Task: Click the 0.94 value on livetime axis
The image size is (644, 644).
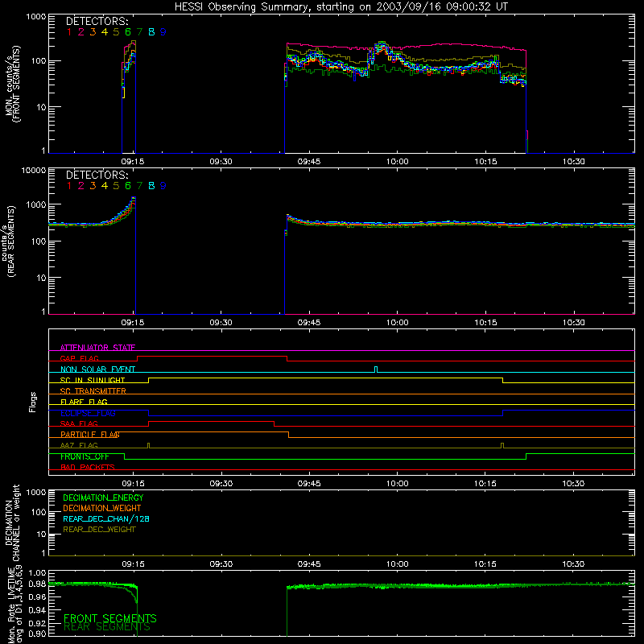Action: (36, 610)
